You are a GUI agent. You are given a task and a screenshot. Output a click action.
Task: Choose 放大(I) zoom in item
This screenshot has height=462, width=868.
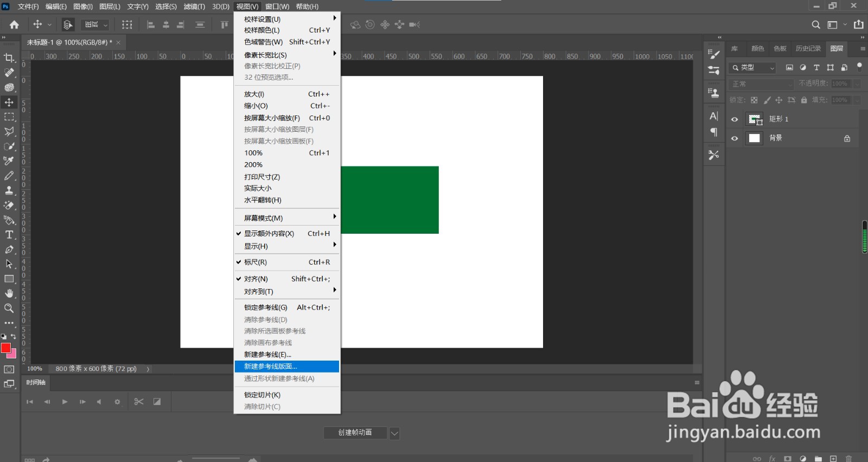pyautogui.click(x=287, y=94)
